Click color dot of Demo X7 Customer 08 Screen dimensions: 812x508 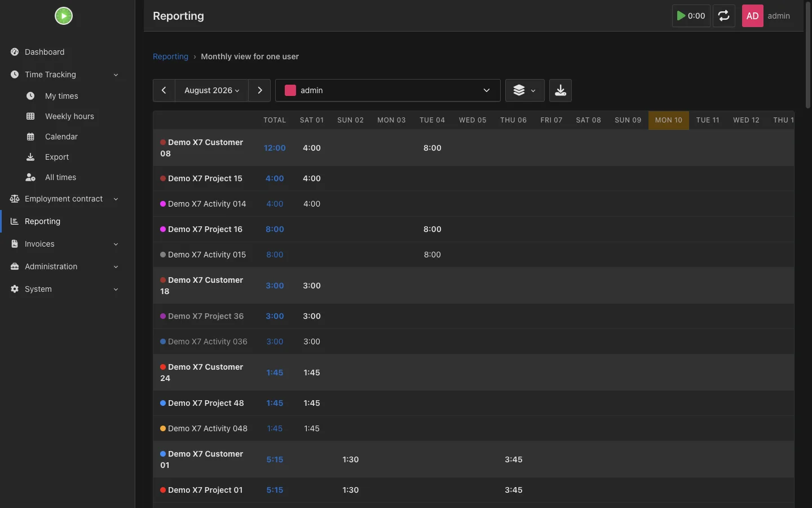point(163,142)
